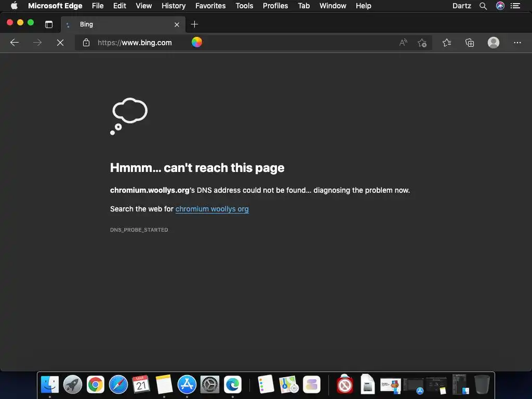Open App Store from the Dock
This screenshot has width=532, height=399.
tap(187, 385)
